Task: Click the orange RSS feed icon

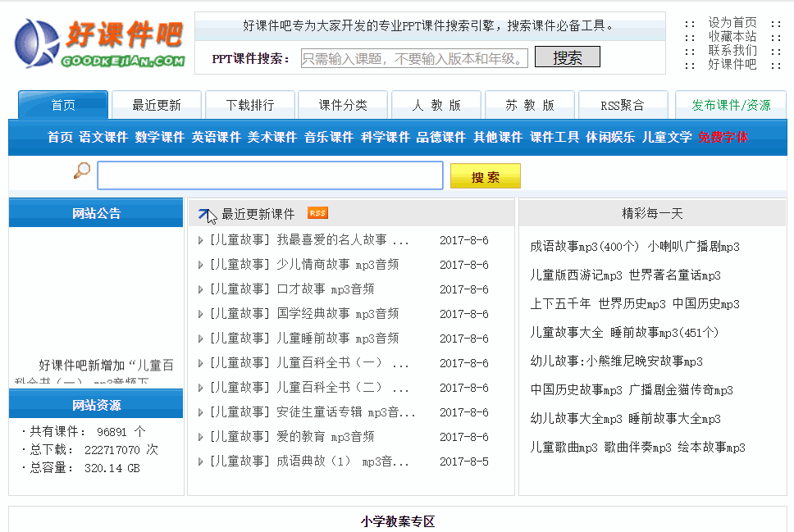Action: tap(317, 213)
